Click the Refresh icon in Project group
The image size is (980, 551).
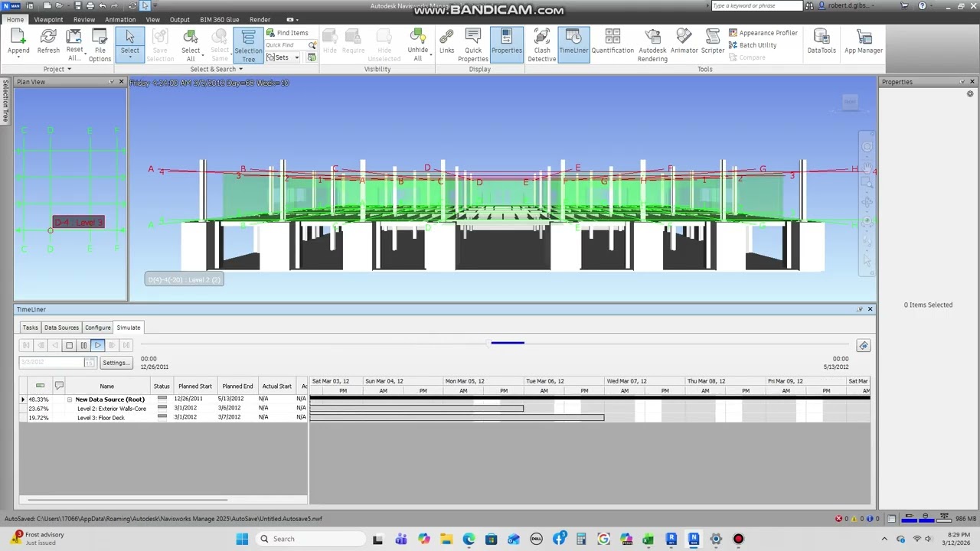pyautogui.click(x=48, y=42)
